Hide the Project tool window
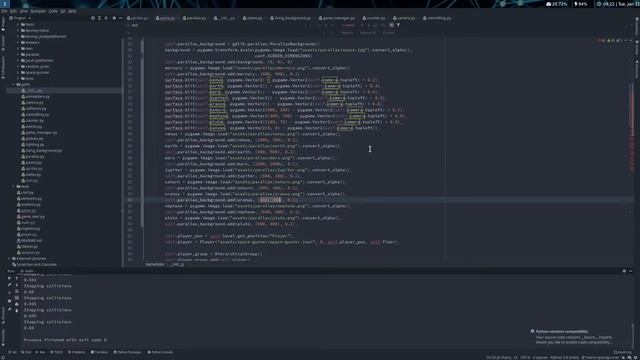This screenshot has height=360, width=640. [x=120, y=18]
